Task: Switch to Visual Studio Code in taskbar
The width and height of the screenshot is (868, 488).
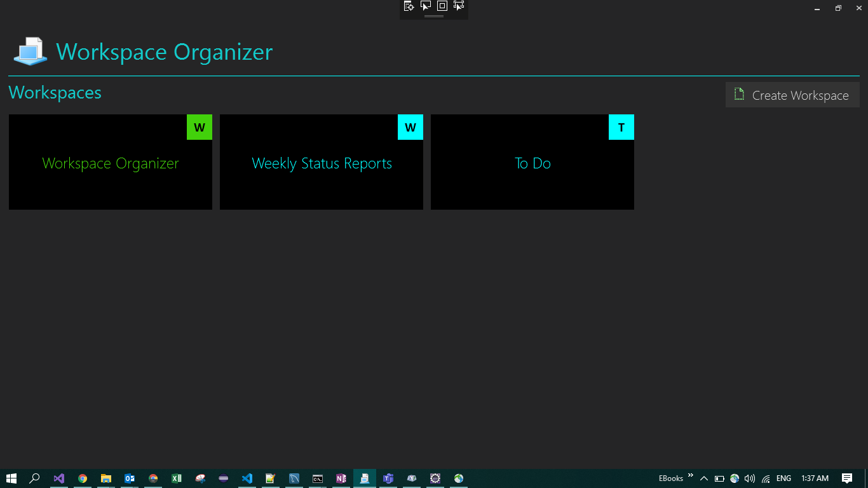Action: click(x=247, y=478)
